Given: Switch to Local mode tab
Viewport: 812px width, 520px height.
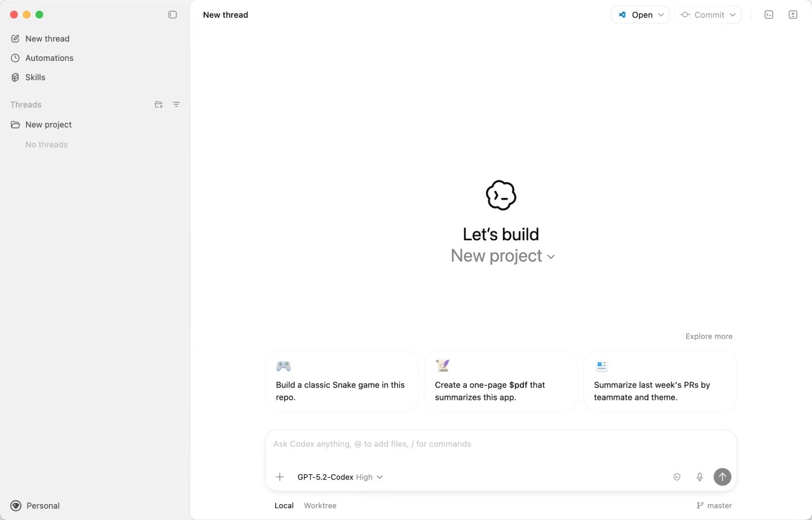Looking at the screenshot, I should tap(284, 506).
